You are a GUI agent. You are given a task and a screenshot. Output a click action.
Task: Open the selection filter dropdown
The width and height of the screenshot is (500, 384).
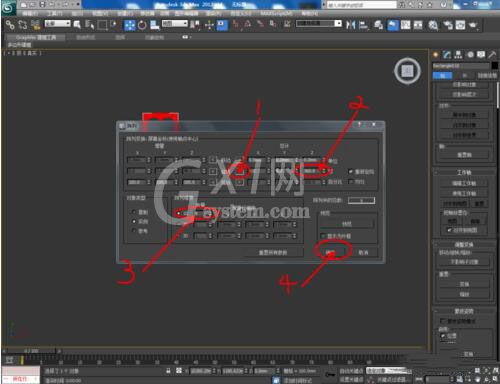tap(58, 24)
